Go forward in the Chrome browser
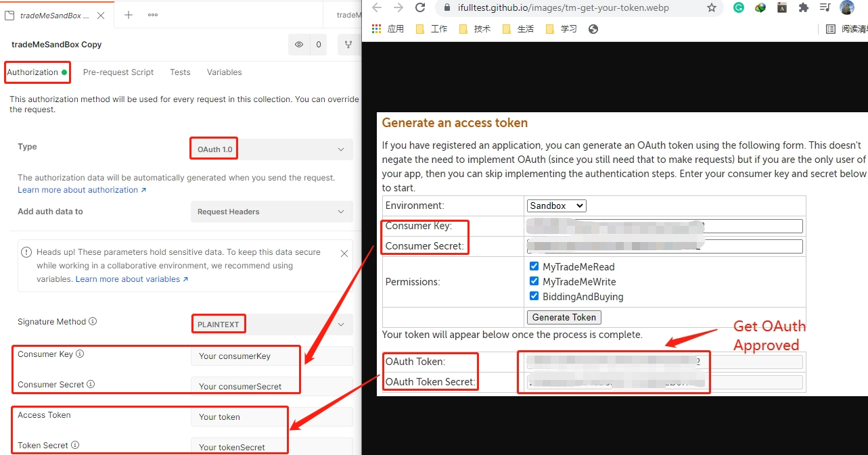 pyautogui.click(x=398, y=7)
